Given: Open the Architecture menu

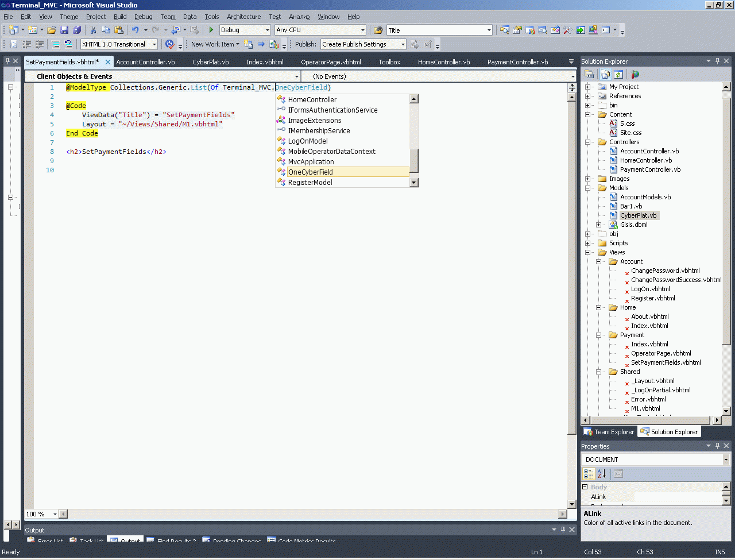Looking at the screenshot, I should (243, 17).
